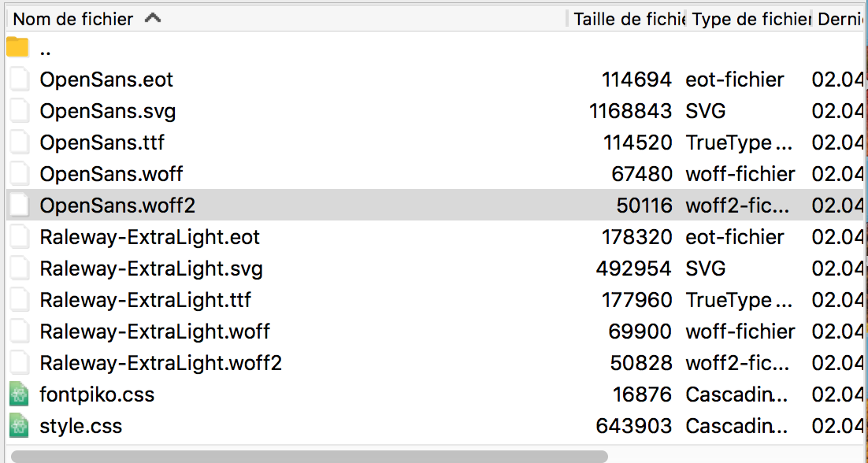Image resolution: width=868 pixels, height=463 pixels.
Task: Toggle sort arrow beside Nom de fichier
Action: click(x=153, y=18)
